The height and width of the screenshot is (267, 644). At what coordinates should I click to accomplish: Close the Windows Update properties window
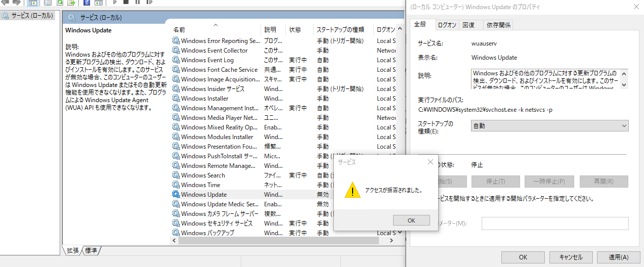coord(635,7)
